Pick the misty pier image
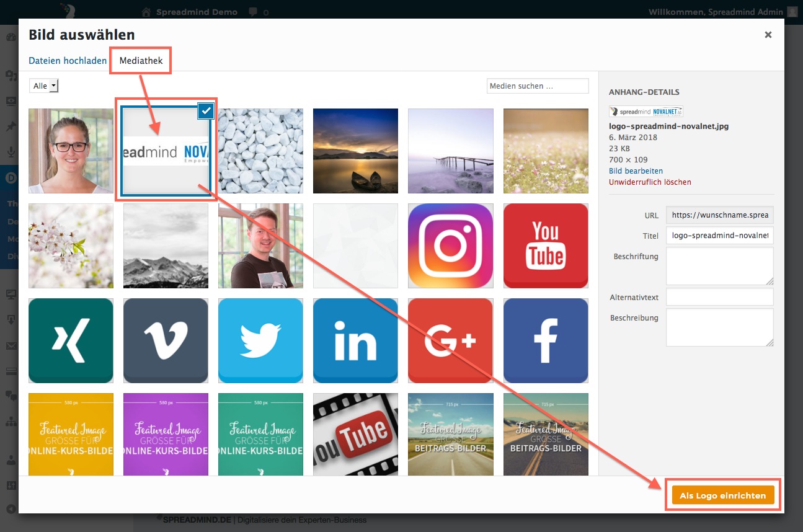 451,151
